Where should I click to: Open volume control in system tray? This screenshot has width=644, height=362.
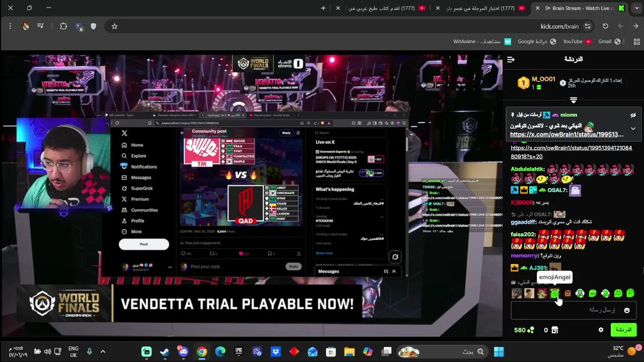47,351
